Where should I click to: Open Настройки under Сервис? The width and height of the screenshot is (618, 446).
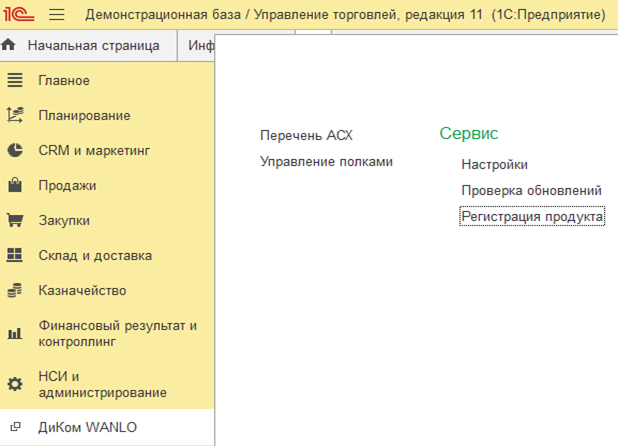tap(494, 164)
